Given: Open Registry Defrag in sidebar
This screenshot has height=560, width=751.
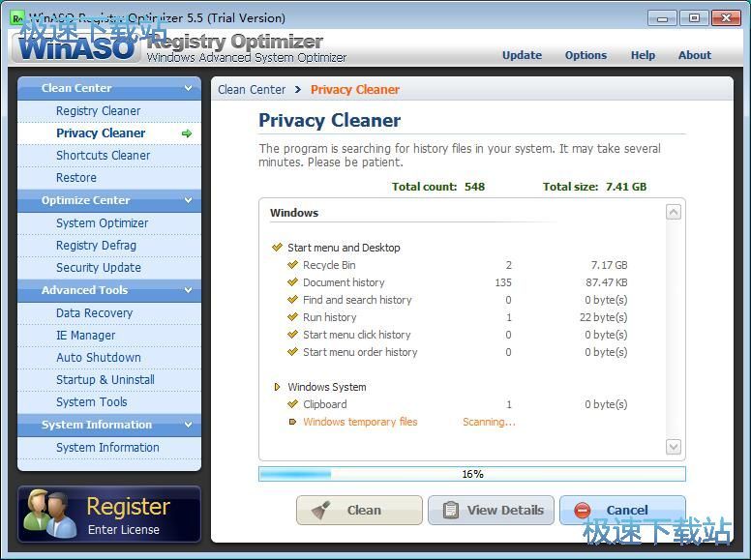Looking at the screenshot, I should [x=109, y=246].
